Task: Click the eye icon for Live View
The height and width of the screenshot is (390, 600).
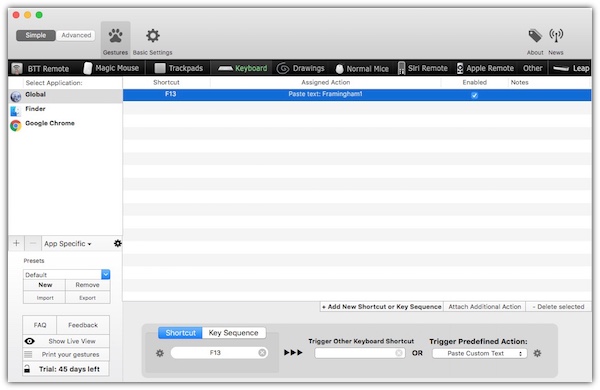Action: pyautogui.click(x=29, y=341)
